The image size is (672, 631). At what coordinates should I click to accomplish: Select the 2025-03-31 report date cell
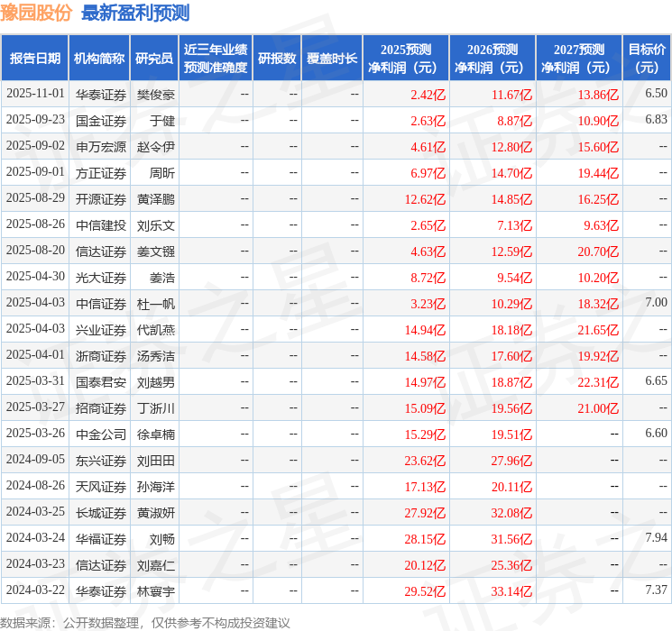coord(35,381)
